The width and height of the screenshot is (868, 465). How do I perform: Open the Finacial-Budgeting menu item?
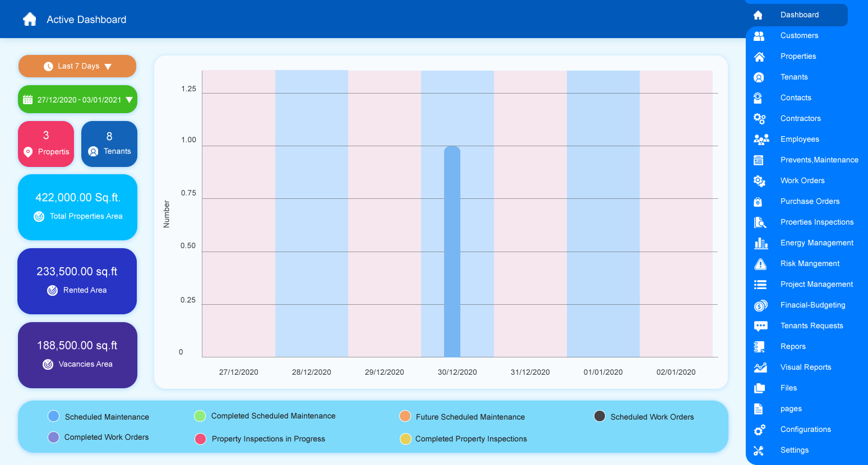pyautogui.click(x=812, y=305)
